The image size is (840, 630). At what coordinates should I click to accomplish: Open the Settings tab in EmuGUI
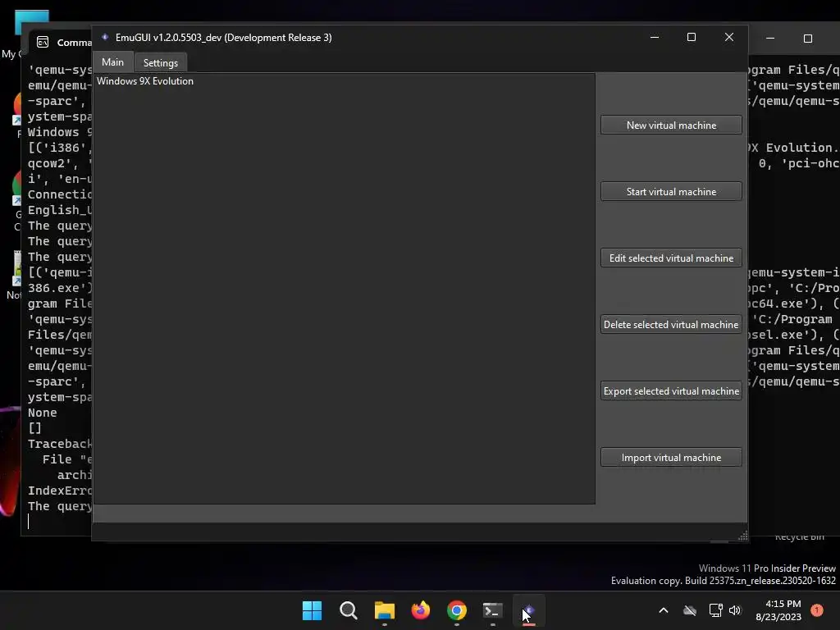(160, 62)
